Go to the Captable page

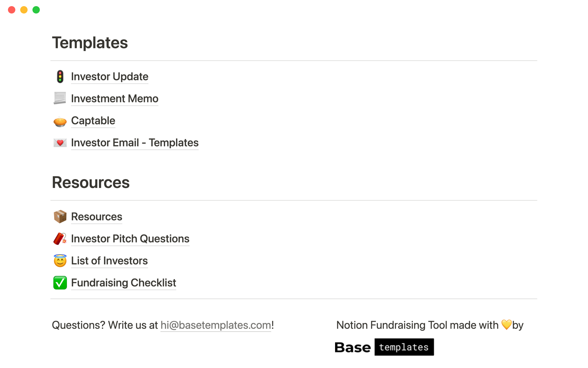click(93, 121)
